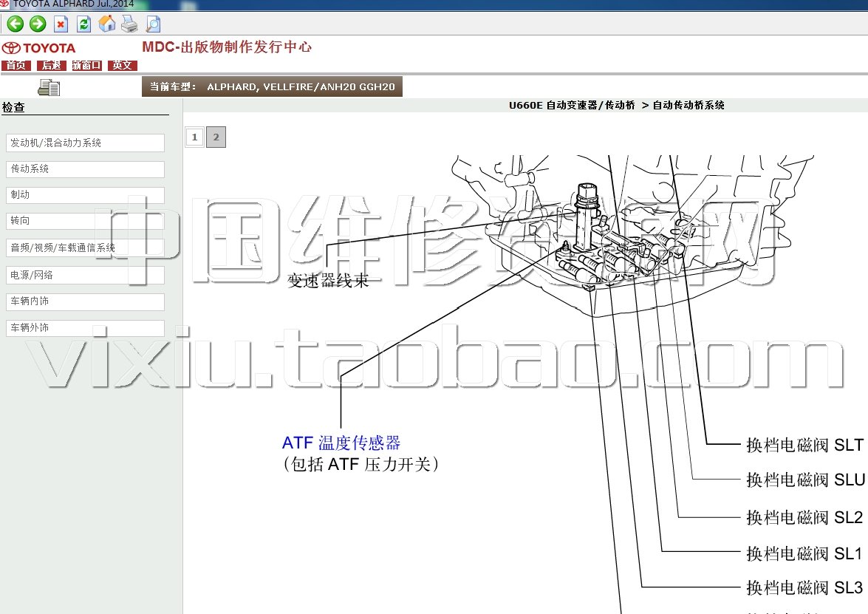Open 发动机/混合动力系统 in the sidebar
This screenshot has height=614, width=868.
click(x=85, y=143)
